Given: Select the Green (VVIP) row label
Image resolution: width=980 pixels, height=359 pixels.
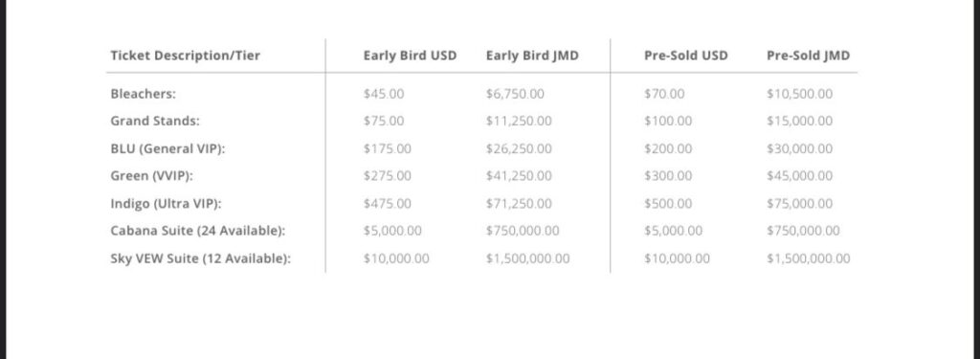Looking at the screenshot, I should (x=152, y=176).
